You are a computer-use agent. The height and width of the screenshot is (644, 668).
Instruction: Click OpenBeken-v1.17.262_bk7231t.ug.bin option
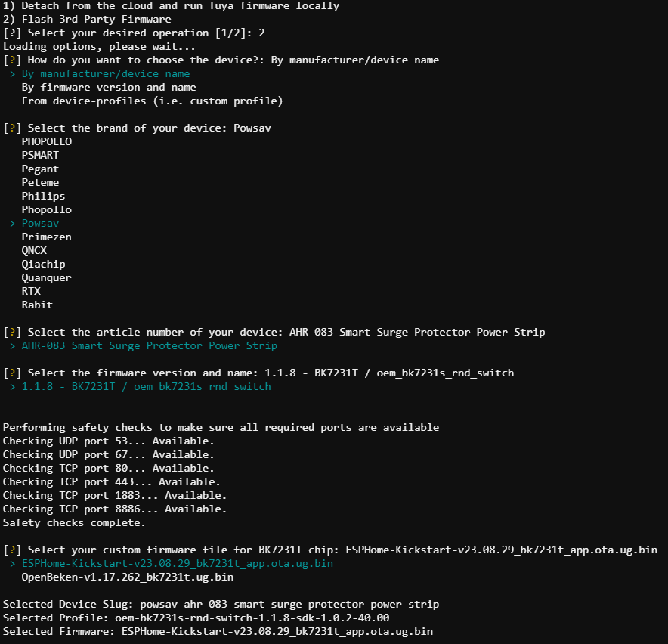(x=128, y=577)
